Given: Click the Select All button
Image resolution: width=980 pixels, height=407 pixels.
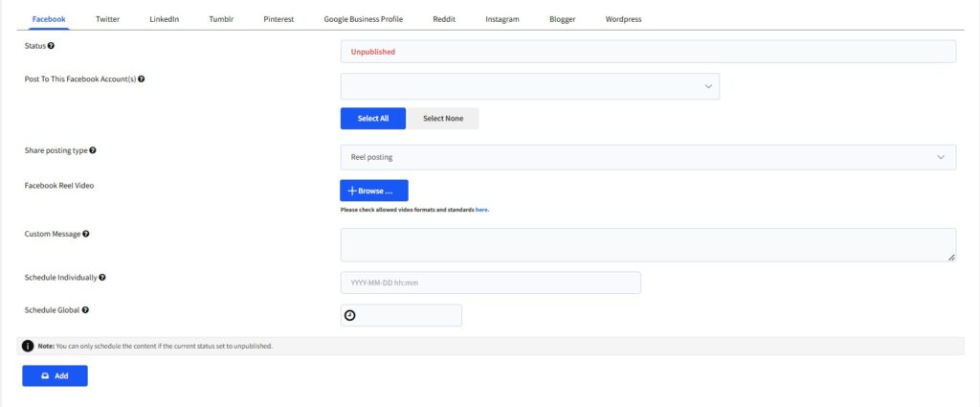Looking at the screenshot, I should 373,118.
